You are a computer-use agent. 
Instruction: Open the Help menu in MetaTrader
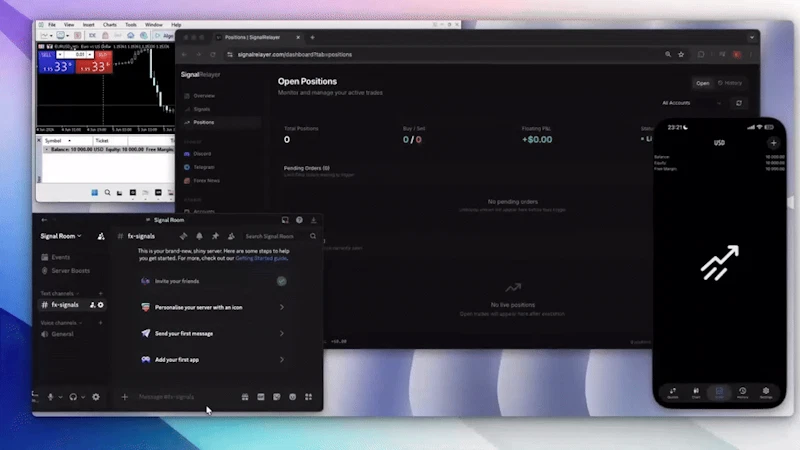tap(176, 24)
